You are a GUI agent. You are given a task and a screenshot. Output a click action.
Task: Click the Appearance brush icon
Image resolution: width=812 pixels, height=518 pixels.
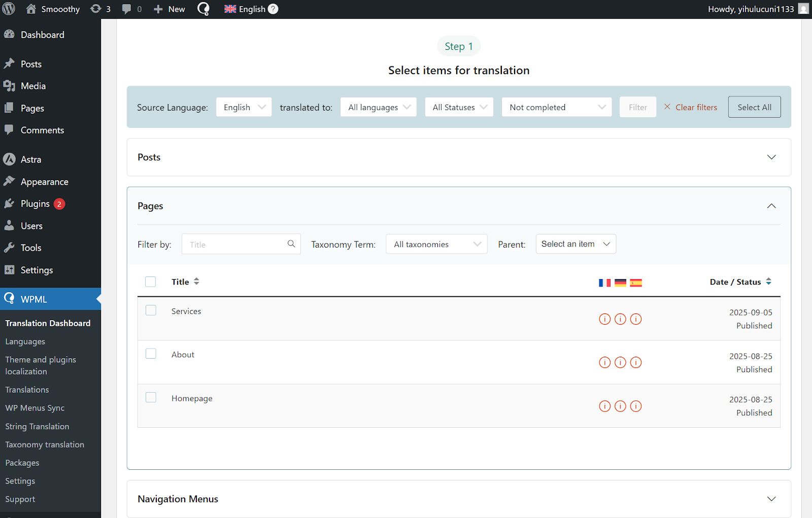(9, 181)
